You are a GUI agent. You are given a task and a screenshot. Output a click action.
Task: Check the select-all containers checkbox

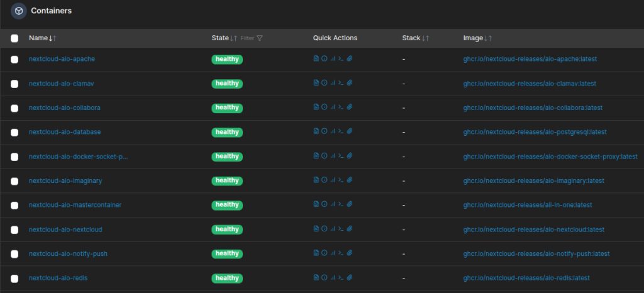[x=14, y=38]
